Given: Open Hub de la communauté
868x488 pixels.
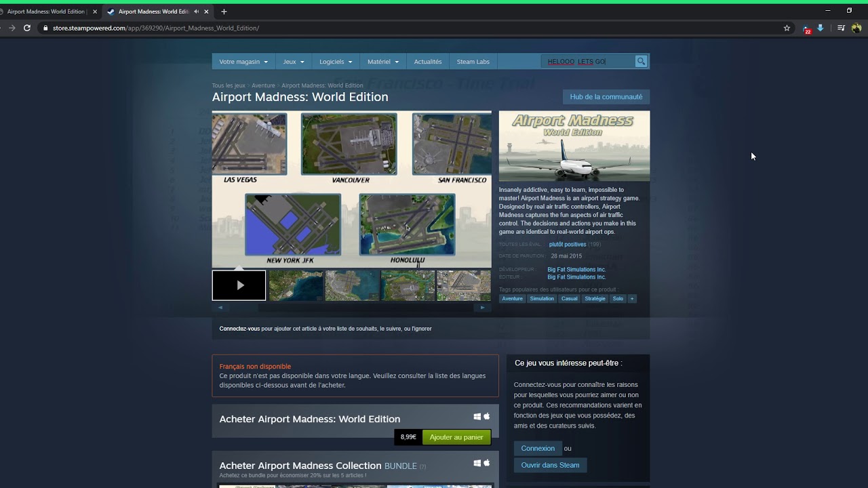Looking at the screenshot, I should [x=606, y=97].
